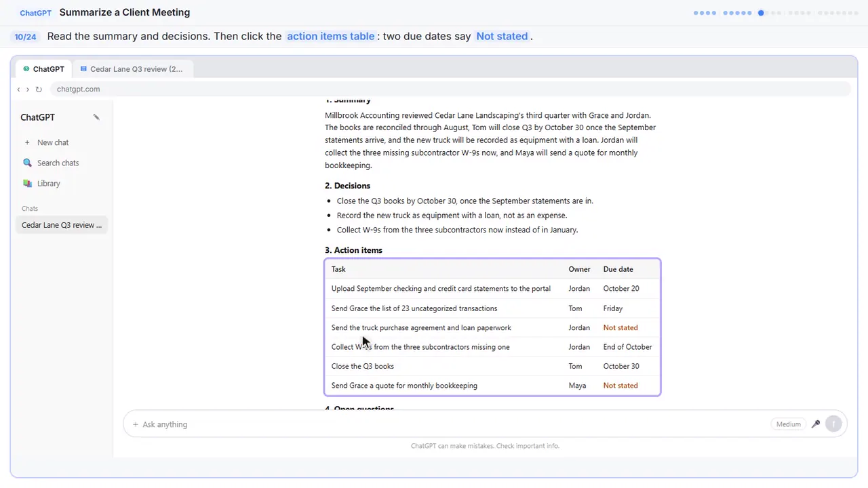The image size is (868, 488).
Task: Click the Task column header
Action: [338, 269]
